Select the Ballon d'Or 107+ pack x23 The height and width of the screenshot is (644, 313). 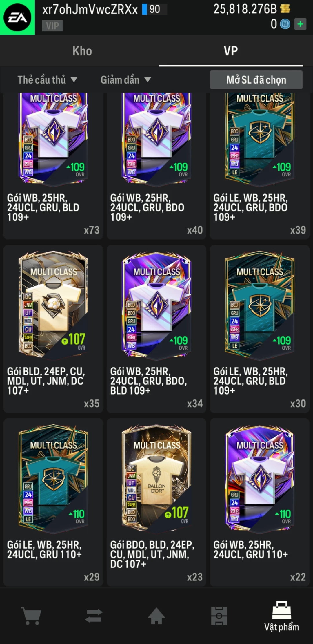156,502
